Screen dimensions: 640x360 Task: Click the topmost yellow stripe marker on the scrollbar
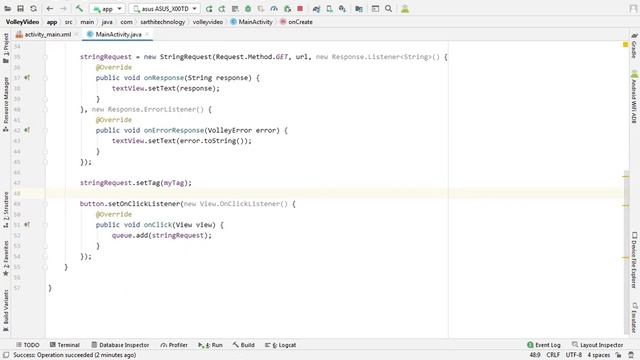click(626, 177)
